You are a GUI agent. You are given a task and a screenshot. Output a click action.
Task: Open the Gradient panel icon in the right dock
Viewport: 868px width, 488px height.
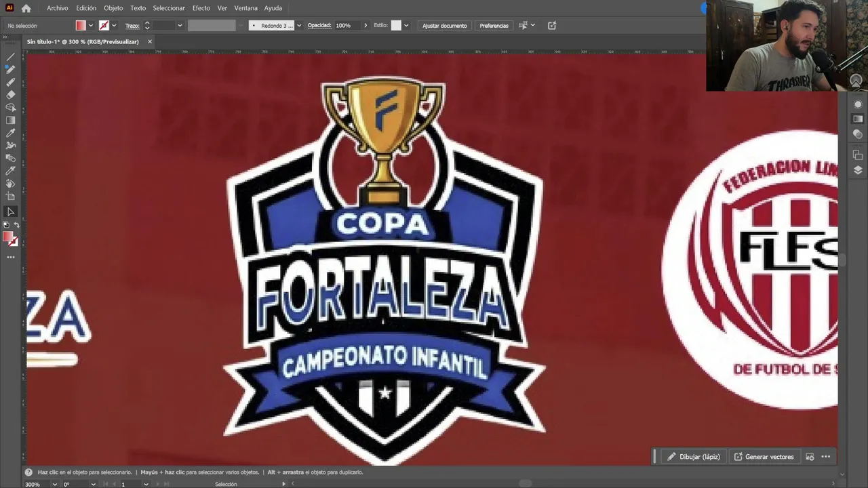coord(858,119)
